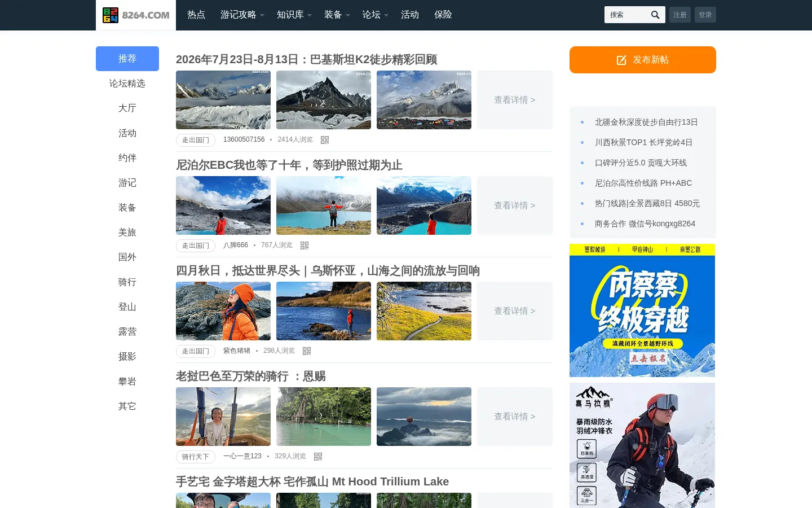
Task: Select 露营 in the sidebar
Action: pyautogui.click(x=127, y=332)
